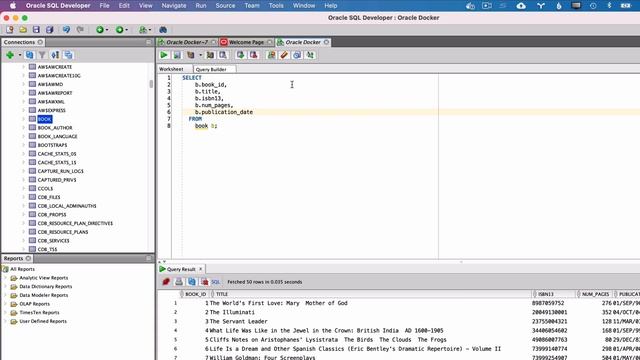The height and width of the screenshot is (360, 640).
Task: Click the New file icon in main toolbar
Action: 10,30
